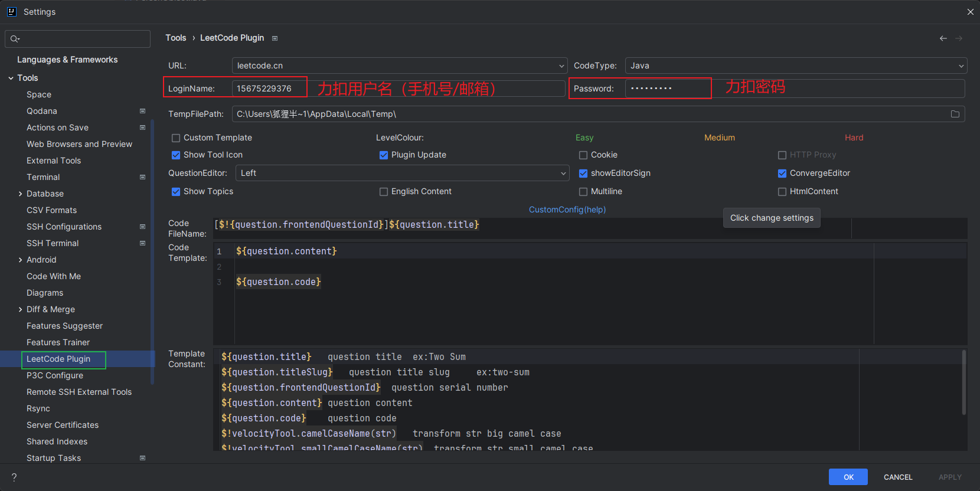
Task: Click the TempFilePath text field
Action: (x=599, y=114)
